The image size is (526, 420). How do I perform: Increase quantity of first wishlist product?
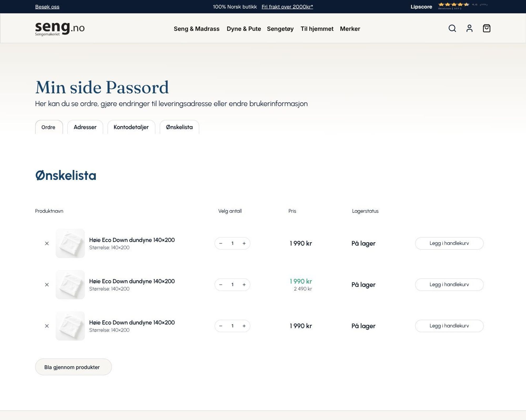[x=244, y=243]
